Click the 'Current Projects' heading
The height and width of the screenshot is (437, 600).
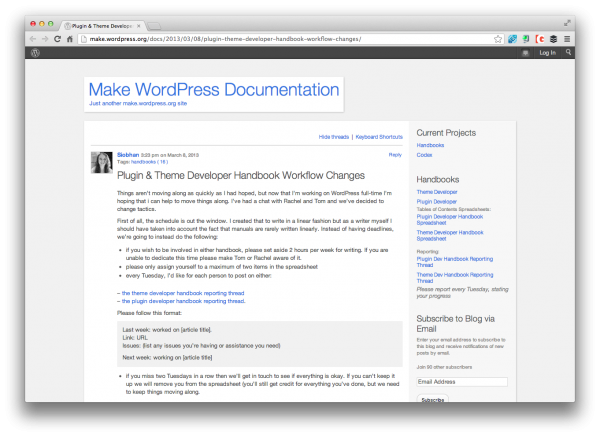(x=446, y=133)
